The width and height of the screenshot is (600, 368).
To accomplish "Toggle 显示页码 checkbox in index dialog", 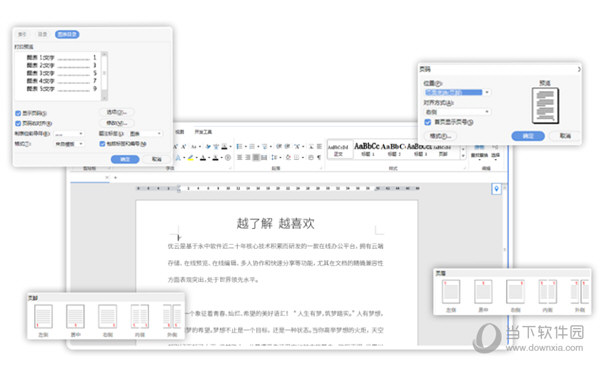I will point(18,113).
